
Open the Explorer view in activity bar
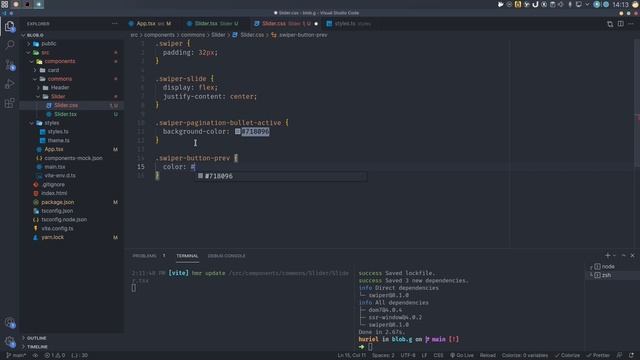[x=10, y=26]
